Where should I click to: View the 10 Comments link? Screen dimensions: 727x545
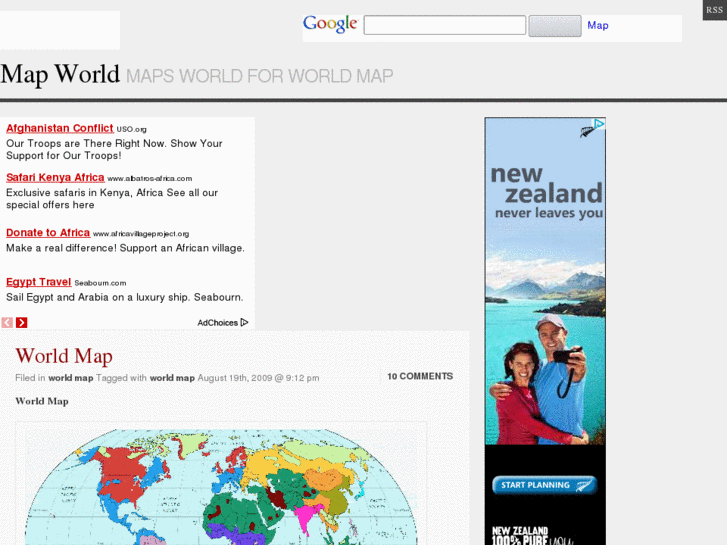click(x=420, y=376)
